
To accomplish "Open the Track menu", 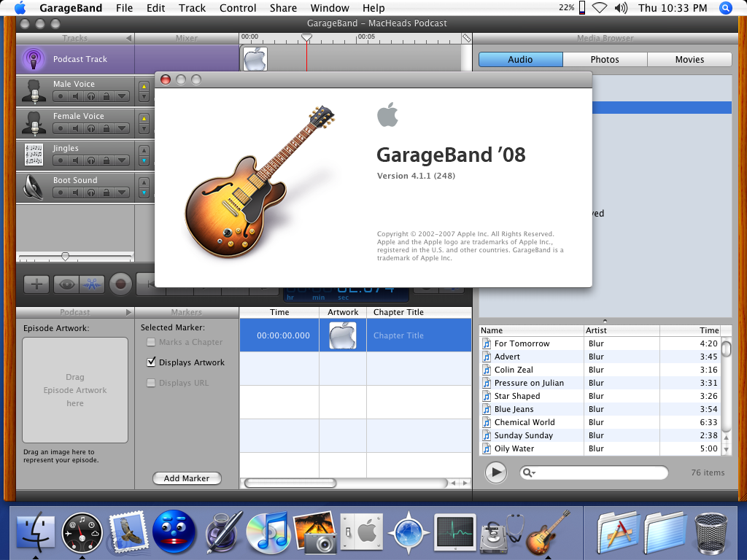I will [x=192, y=8].
